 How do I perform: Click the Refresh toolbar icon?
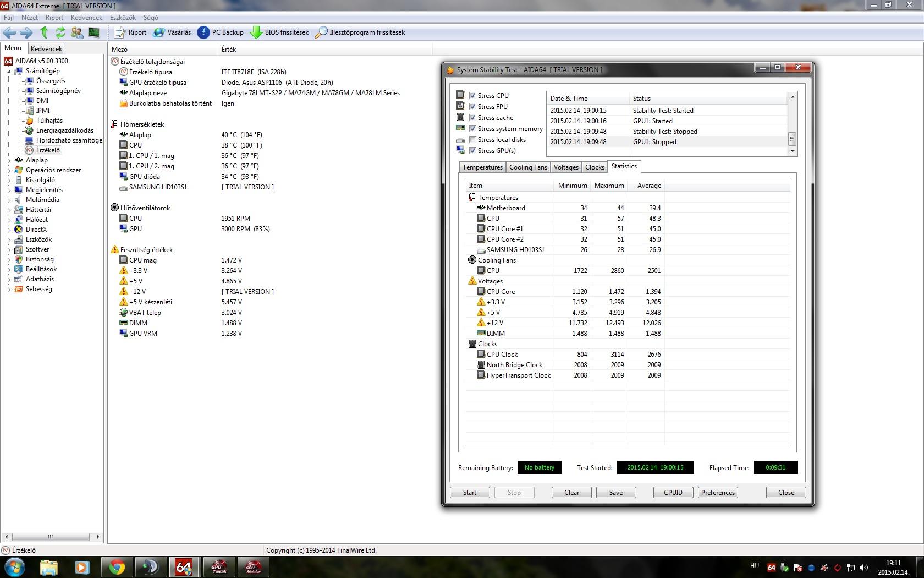[60, 32]
